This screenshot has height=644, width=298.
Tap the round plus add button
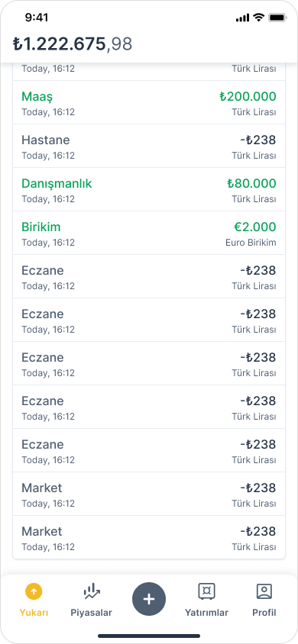(x=149, y=599)
